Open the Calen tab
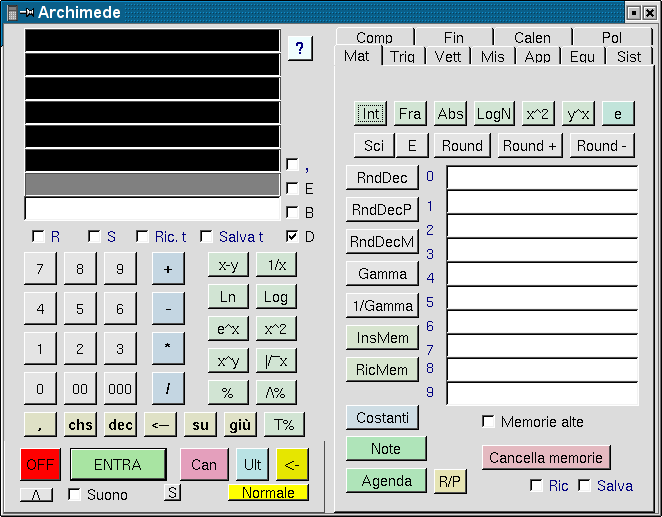Image resolution: width=662 pixels, height=517 pixels. point(532,37)
